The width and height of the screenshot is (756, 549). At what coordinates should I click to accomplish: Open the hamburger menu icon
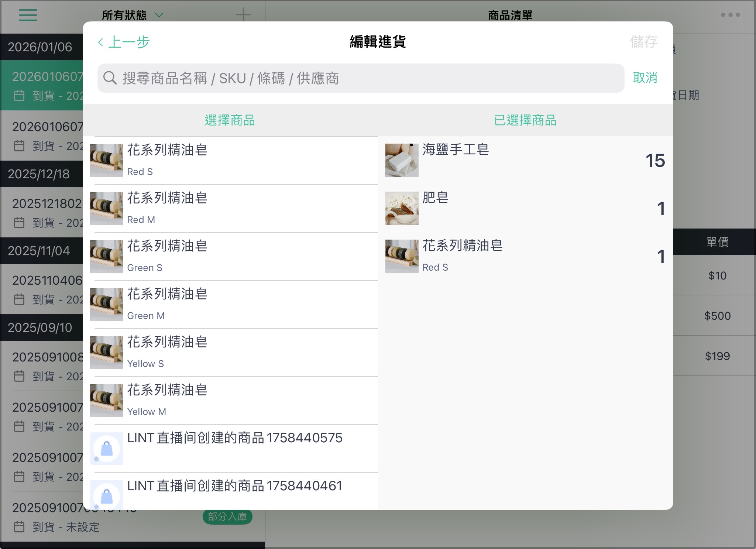click(x=28, y=15)
